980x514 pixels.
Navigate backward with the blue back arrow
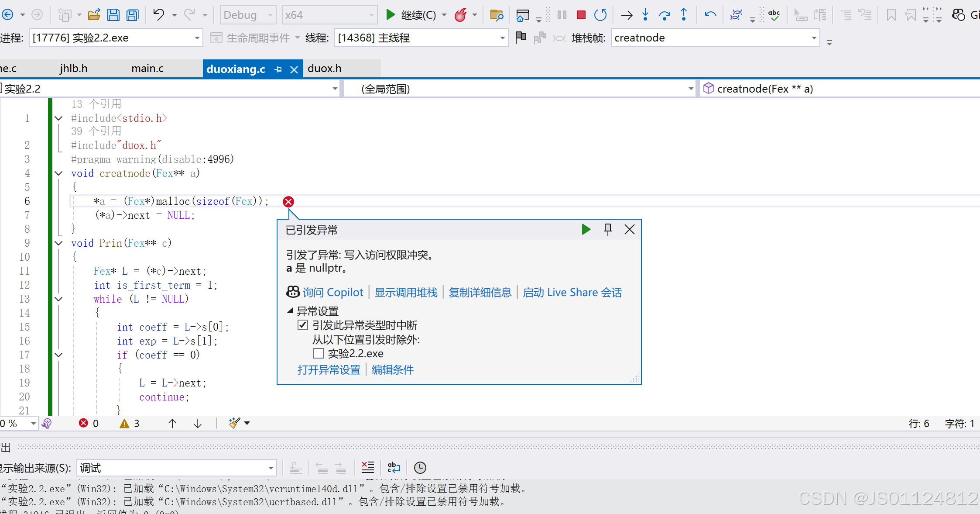click(x=8, y=15)
